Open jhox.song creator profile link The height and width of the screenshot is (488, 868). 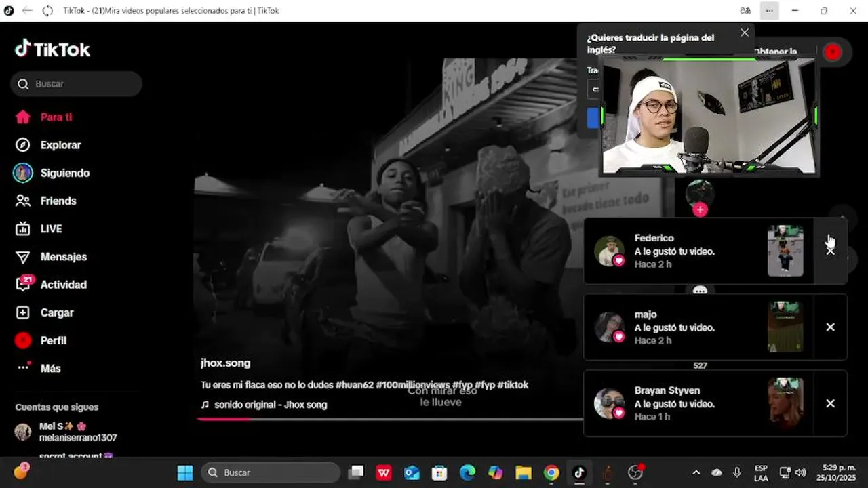click(225, 363)
